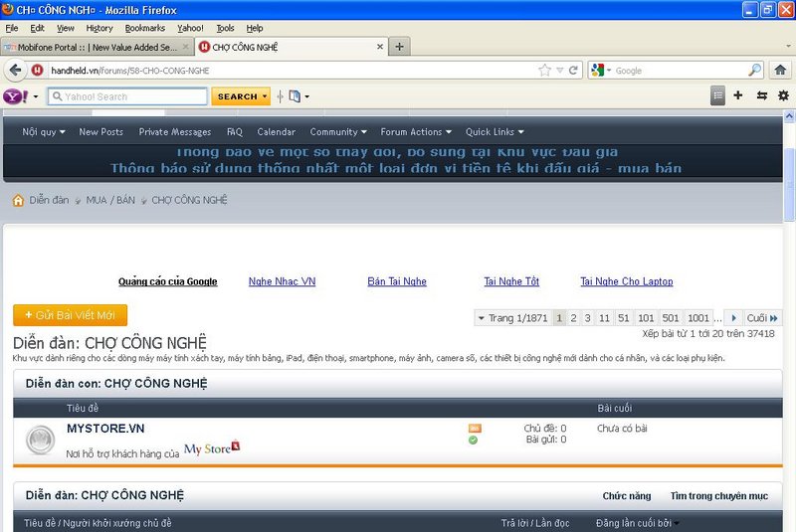This screenshot has height=532, width=796.
Task: Open the Bookmarks menu
Action: point(145,28)
